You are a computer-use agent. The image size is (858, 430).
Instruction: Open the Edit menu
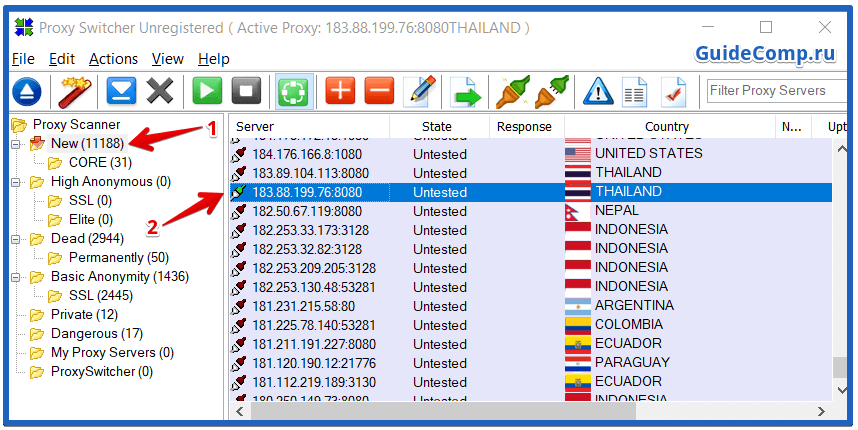(x=62, y=59)
